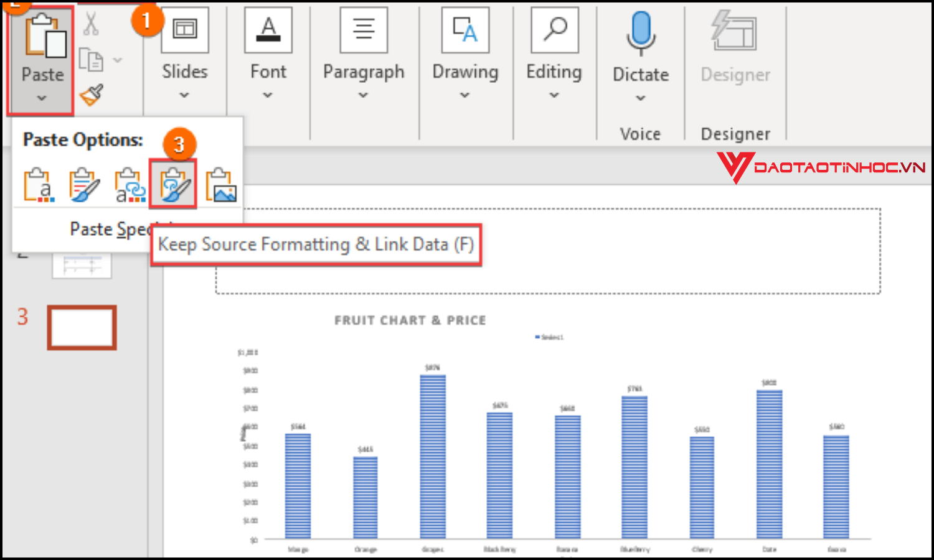
Task: Select slide 3 thumbnail in panel
Action: pyautogui.click(x=81, y=328)
